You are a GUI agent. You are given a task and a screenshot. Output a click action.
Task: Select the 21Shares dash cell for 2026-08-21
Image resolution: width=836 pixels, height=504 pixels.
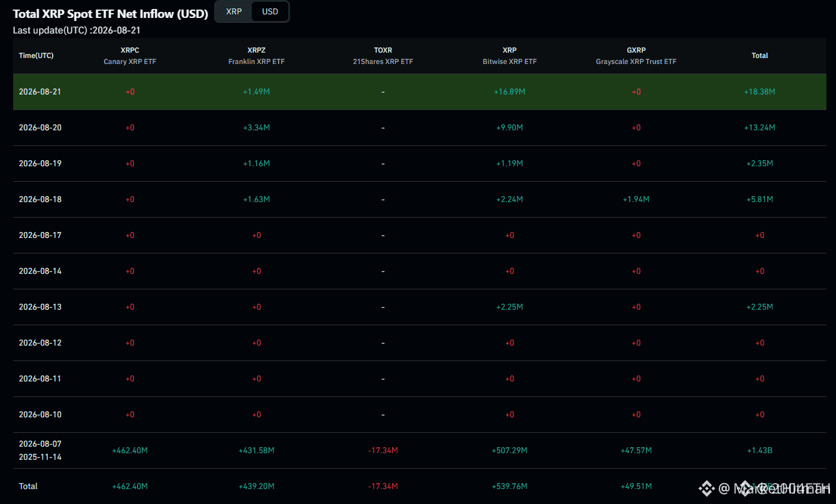[383, 91]
